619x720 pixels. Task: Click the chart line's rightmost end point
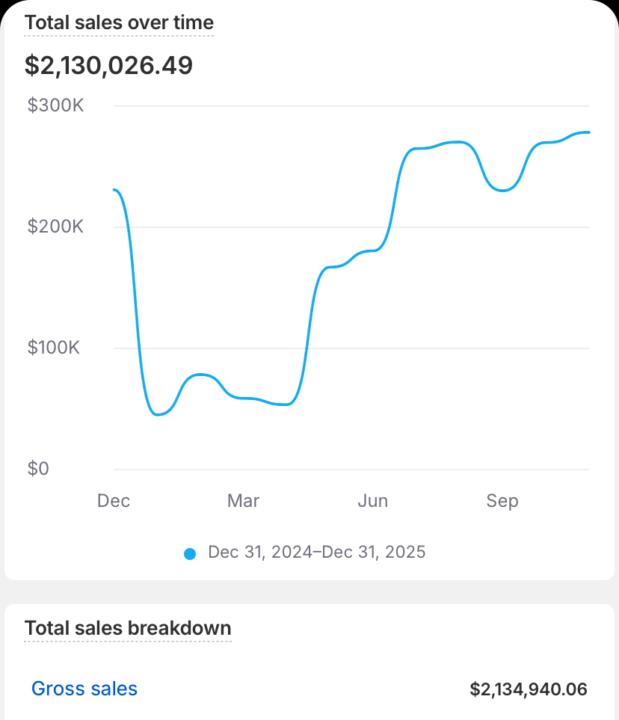(588, 132)
